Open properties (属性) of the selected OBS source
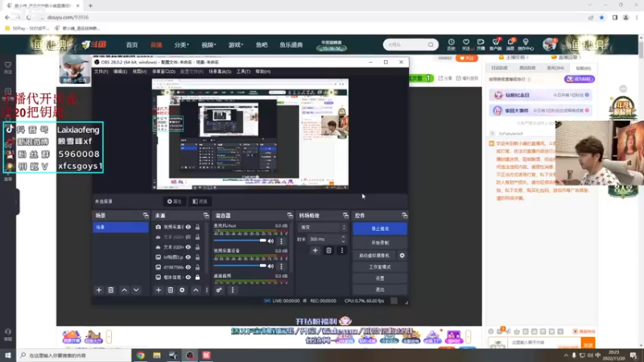 pos(174,202)
